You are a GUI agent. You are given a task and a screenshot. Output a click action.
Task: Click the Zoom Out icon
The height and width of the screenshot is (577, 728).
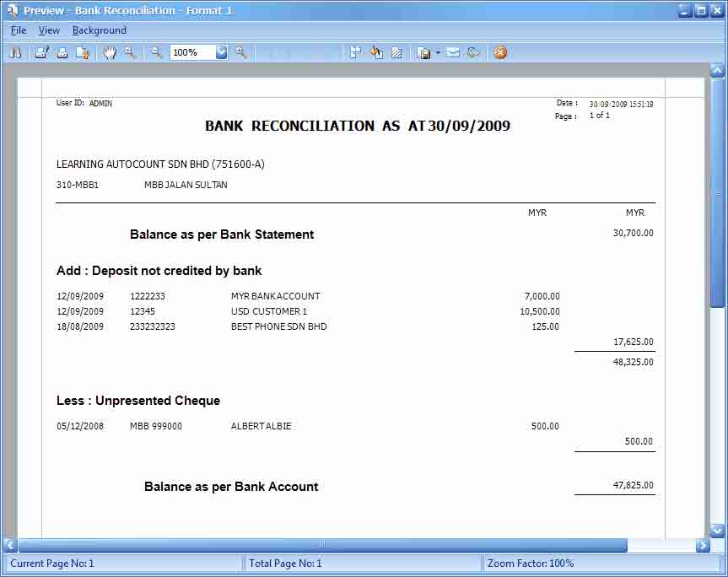pos(156,53)
